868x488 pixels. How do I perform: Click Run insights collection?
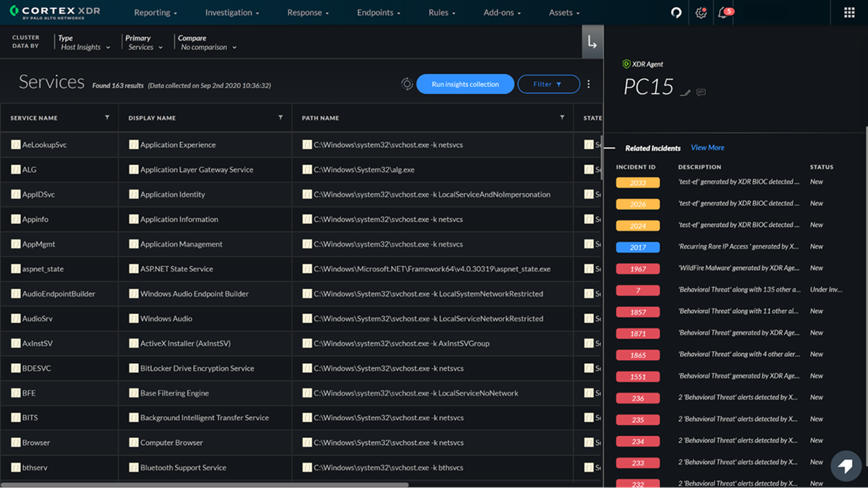465,84
